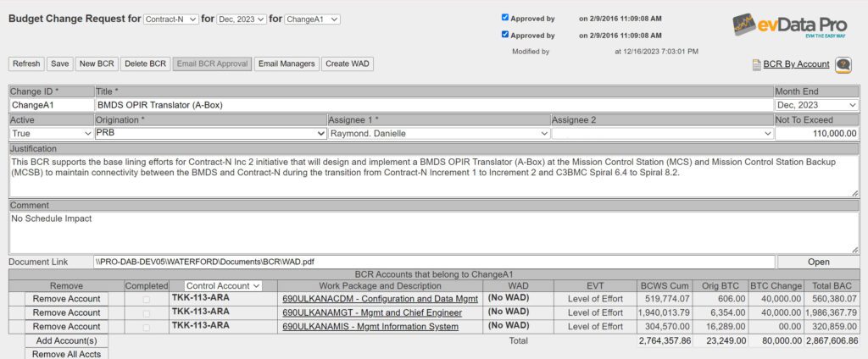868x359 pixels.
Task: Click the Change ID input field
Action: (52, 104)
